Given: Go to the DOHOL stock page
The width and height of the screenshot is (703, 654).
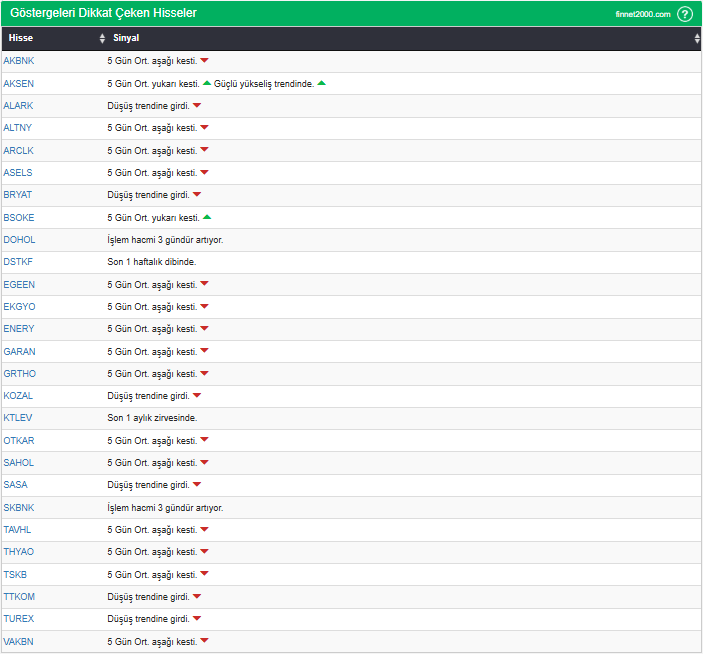Looking at the screenshot, I should click(x=19, y=239).
